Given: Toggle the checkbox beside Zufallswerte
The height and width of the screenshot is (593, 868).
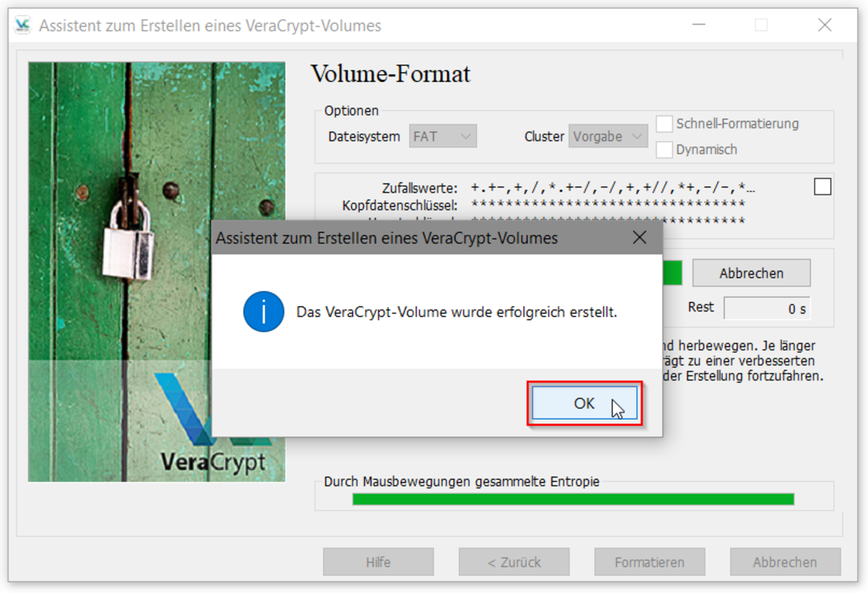Looking at the screenshot, I should [x=822, y=186].
